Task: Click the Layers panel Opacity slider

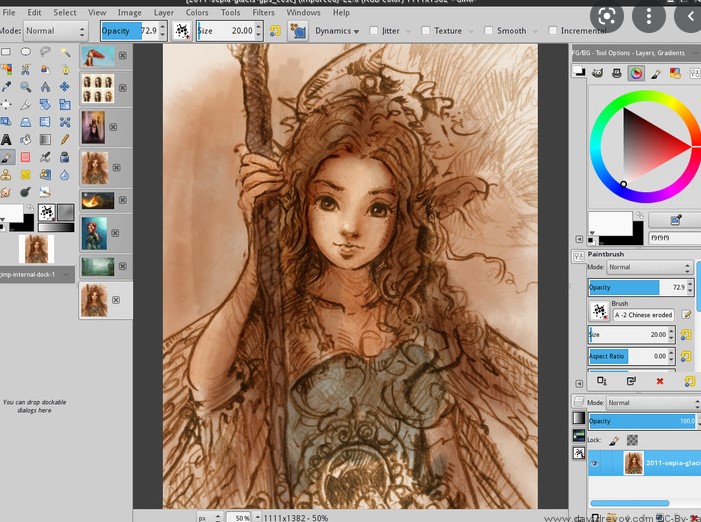Action: pyautogui.click(x=644, y=421)
